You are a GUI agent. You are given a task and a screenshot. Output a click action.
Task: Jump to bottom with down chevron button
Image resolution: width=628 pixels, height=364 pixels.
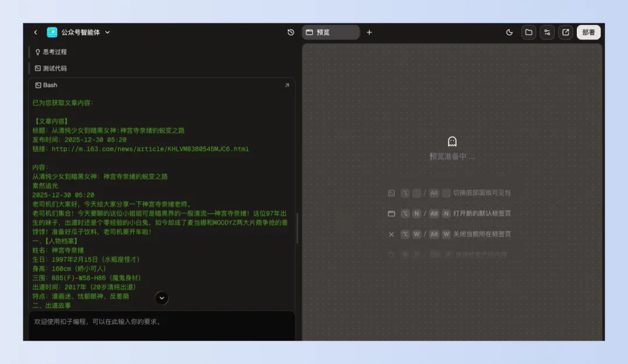[x=162, y=298]
